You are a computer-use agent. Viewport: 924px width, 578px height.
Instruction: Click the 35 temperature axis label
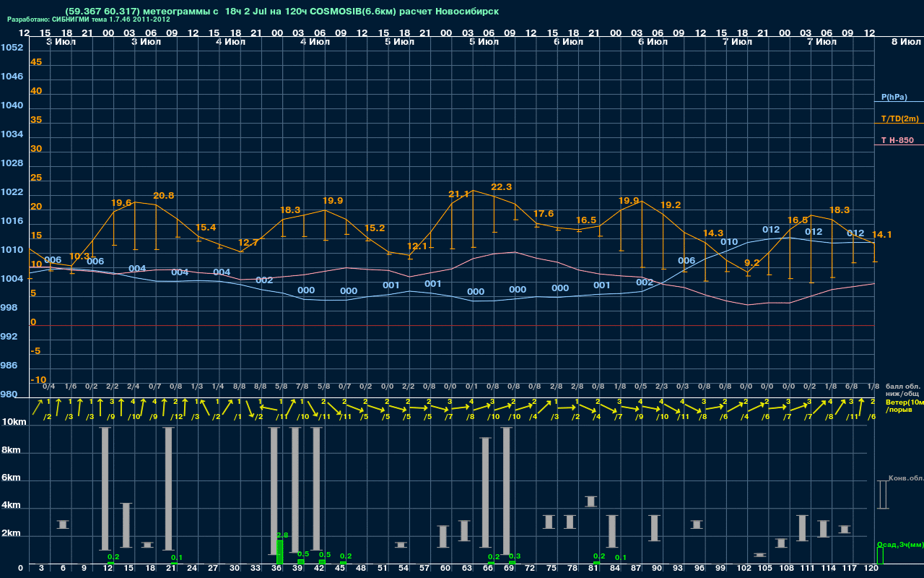(x=36, y=120)
